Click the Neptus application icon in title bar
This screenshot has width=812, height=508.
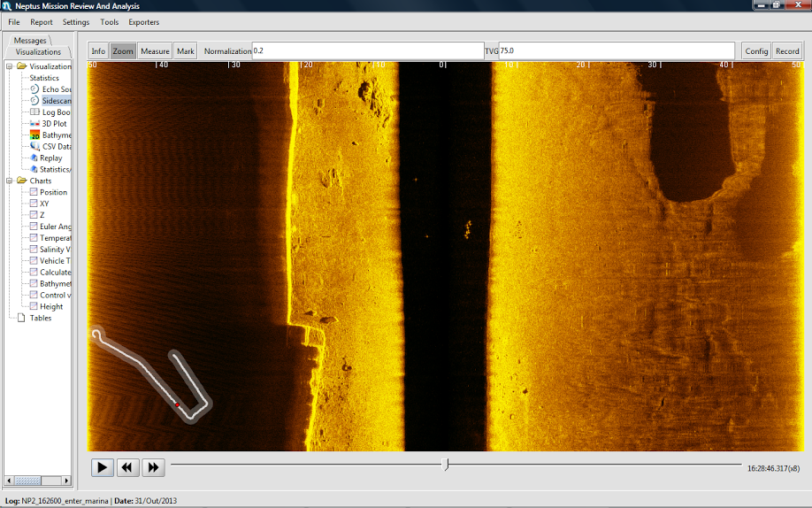(7, 6)
